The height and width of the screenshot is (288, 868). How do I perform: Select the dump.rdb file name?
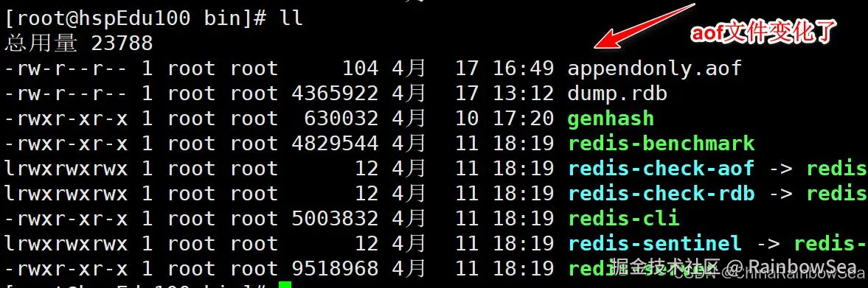[617, 94]
